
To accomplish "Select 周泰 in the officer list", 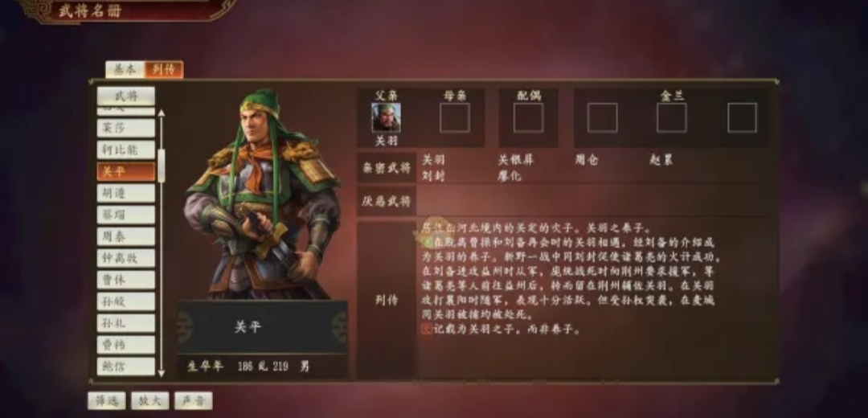I will pyautogui.click(x=126, y=236).
